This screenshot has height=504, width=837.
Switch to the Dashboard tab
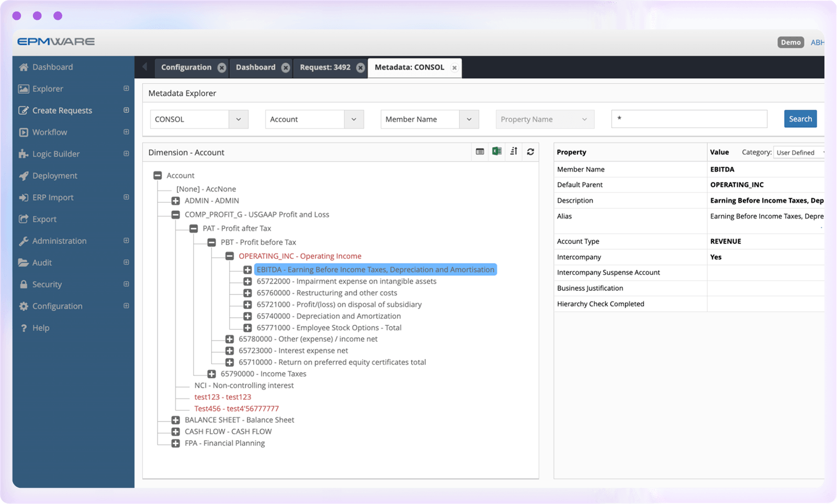point(255,67)
